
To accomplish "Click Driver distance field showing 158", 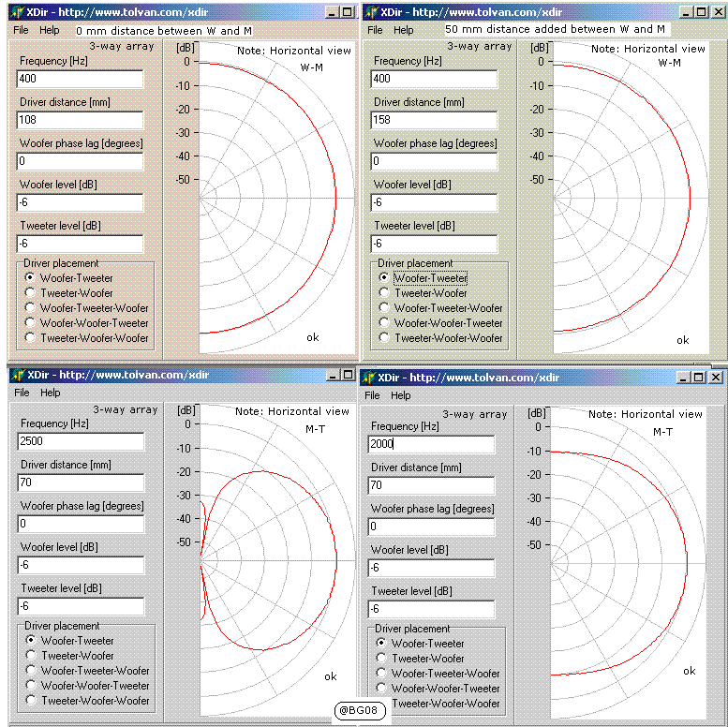I will point(434,120).
